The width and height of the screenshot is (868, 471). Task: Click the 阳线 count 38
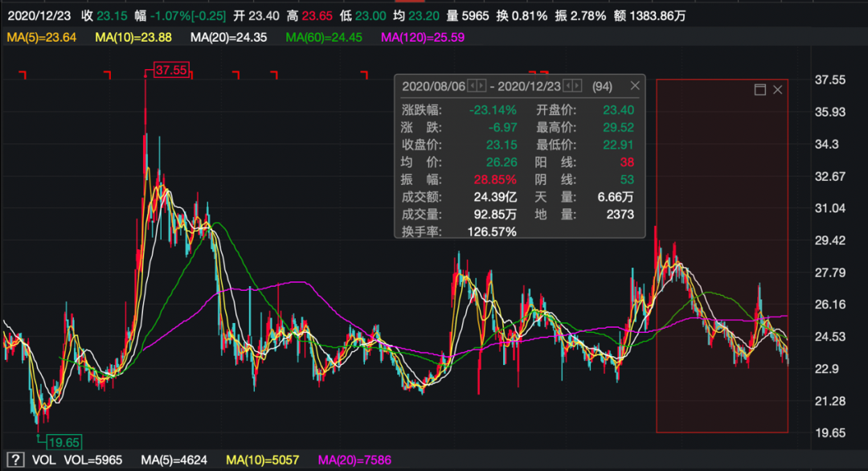[x=627, y=162]
